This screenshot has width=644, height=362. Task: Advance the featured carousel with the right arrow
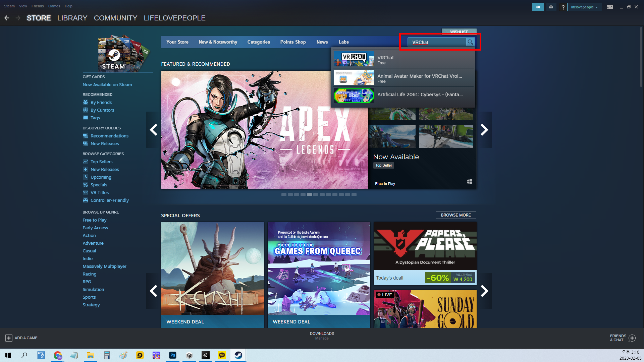(x=484, y=130)
